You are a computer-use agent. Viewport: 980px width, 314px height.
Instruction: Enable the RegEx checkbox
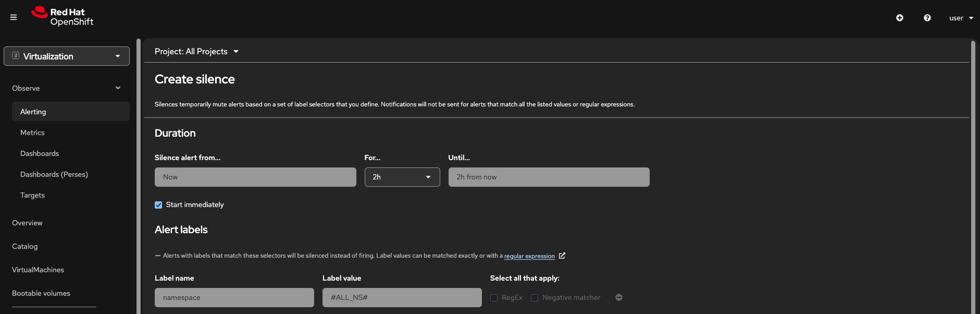[494, 298]
